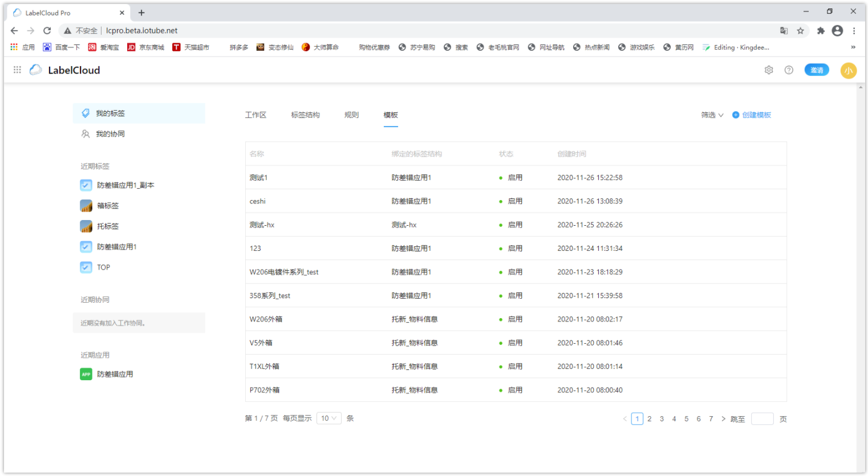The image size is (868, 476).
Task: Open recent label 防差错应用1_副本
Action: pyautogui.click(x=125, y=185)
